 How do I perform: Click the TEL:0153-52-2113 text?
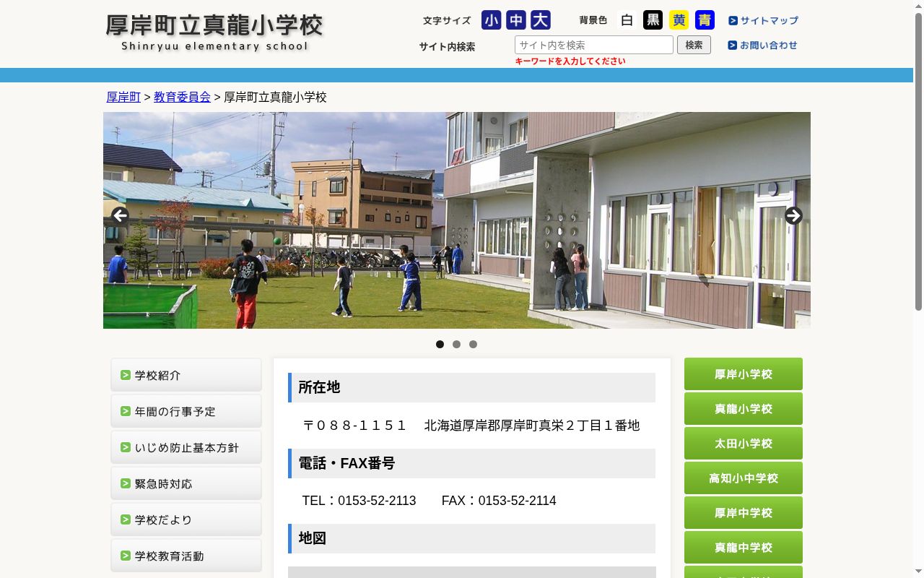pyautogui.click(x=359, y=501)
